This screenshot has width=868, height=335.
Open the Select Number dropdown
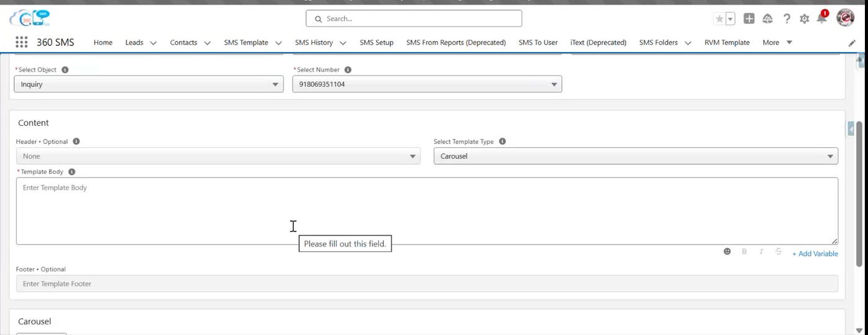coord(427,84)
